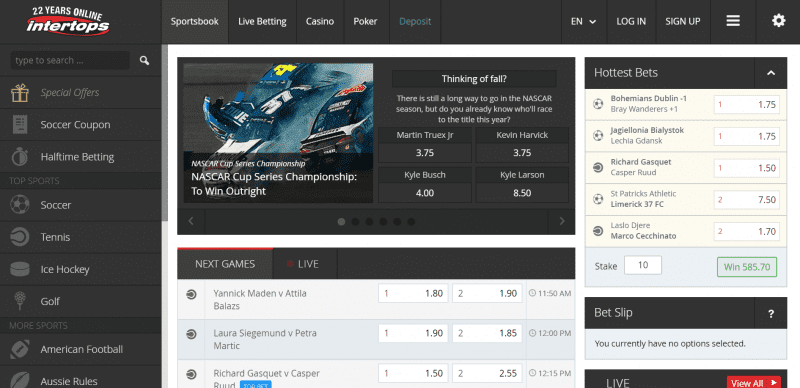Open Special Offers gift icon
The width and height of the screenshot is (800, 388).
pyautogui.click(x=20, y=92)
